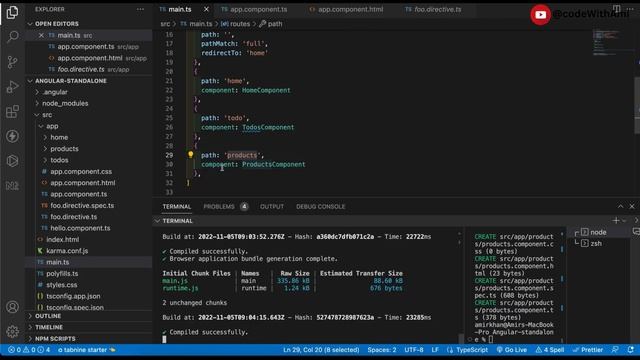
Task: Open the new terminal launch profile dropdown
Action: coord(624,221)
